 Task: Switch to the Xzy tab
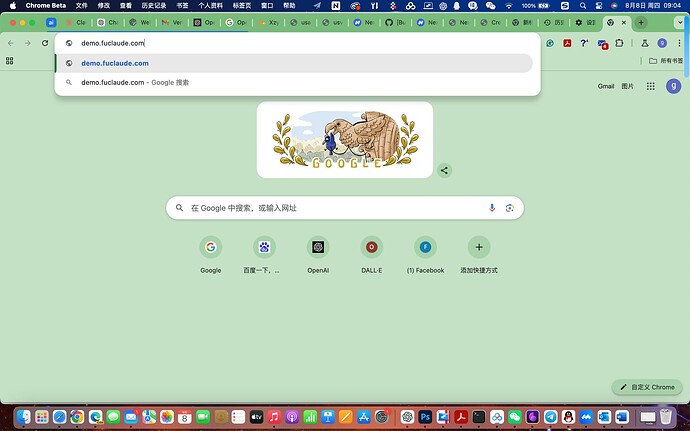268,22
